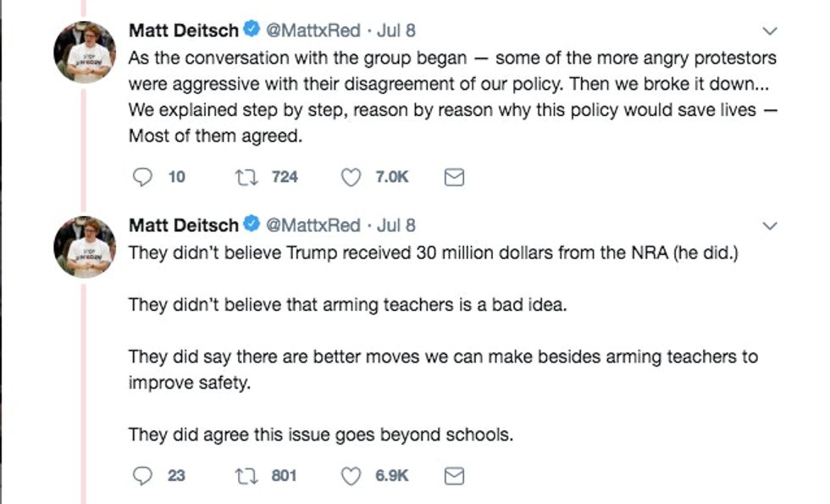Like the tweet with 6.9K likes
This screenshot has height=504, width=830.
(x=350, y=476)
